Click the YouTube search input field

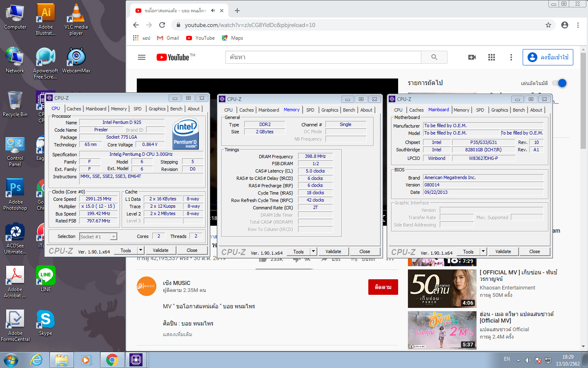pyautogui.click(x=323, y=57)
